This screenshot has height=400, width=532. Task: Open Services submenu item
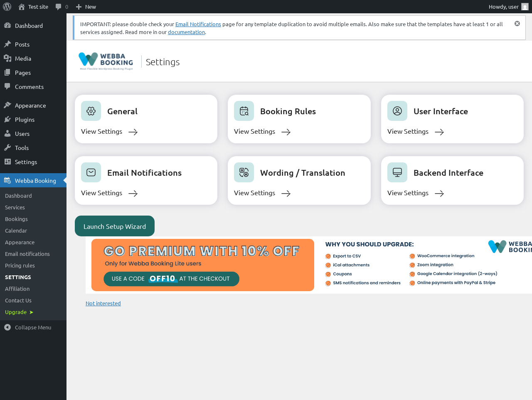(x=15, y=207)
